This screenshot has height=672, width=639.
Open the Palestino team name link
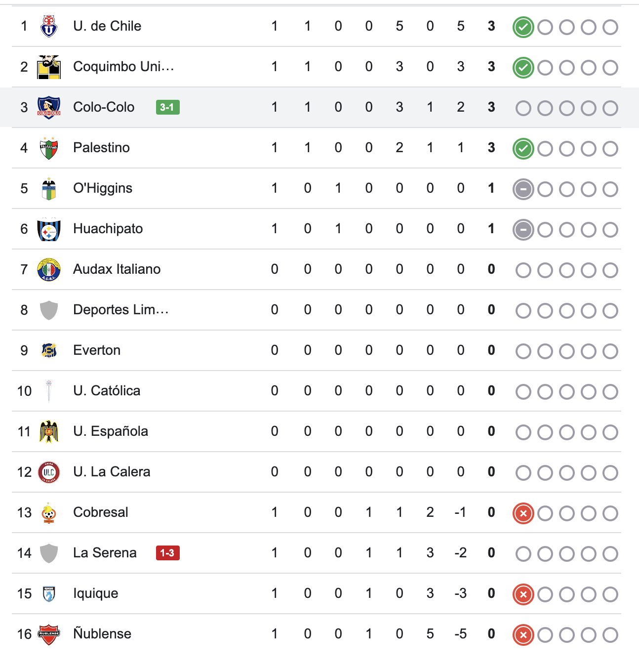click(101, 148)
